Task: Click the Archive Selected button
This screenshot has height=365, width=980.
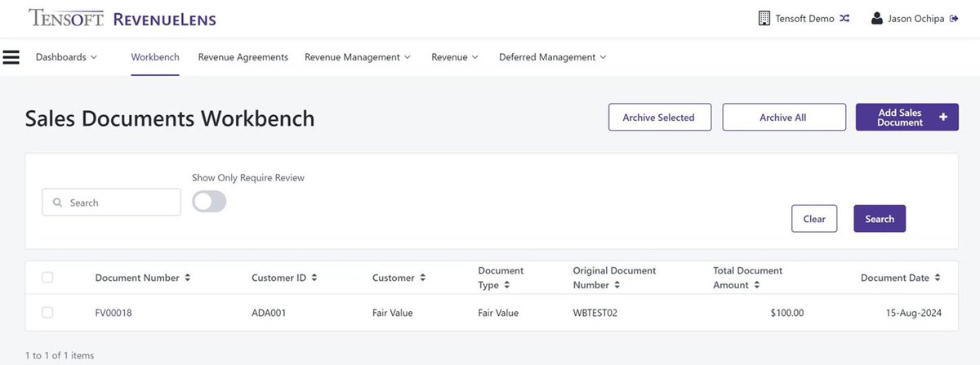Action: [x=660, y=118]
